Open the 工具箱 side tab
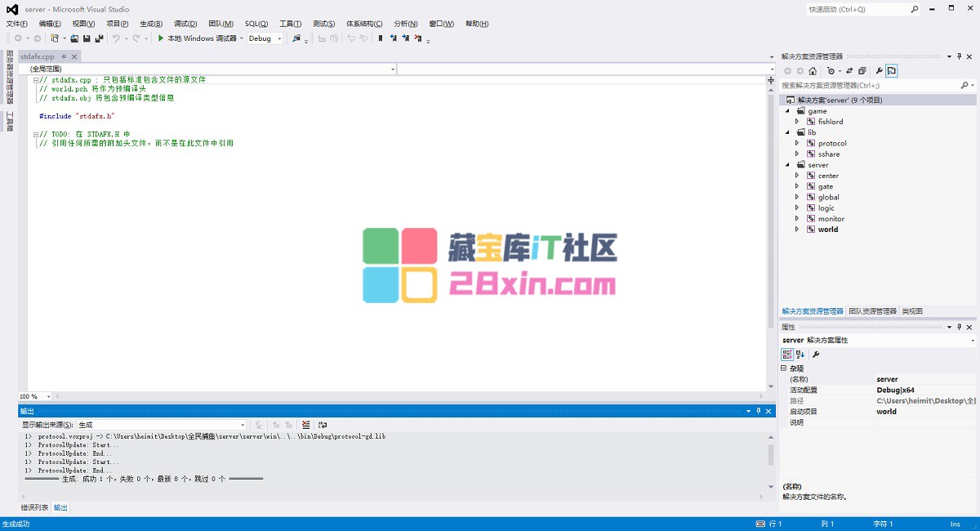 pyautogui.click(x=10, y=123)
